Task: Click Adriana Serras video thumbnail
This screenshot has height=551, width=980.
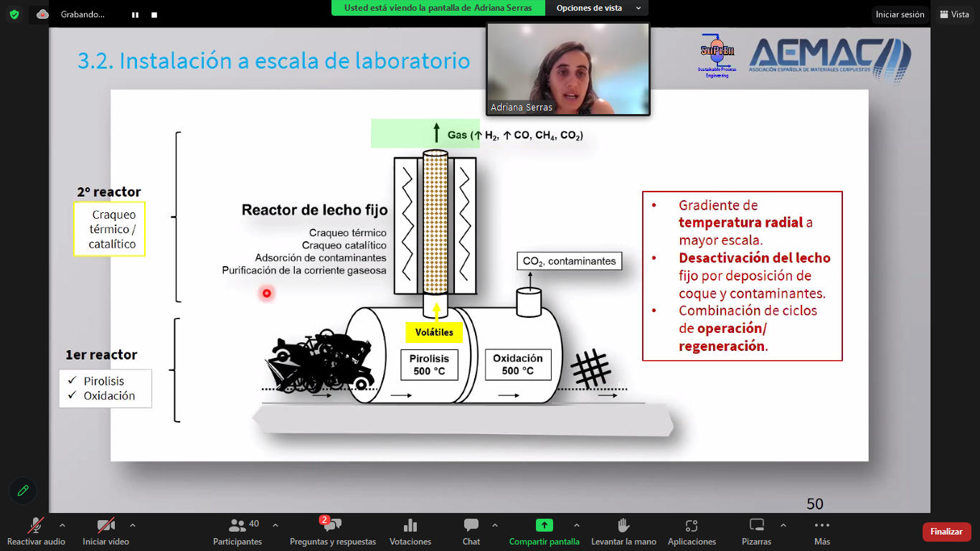Action: (x=568, y=69)
